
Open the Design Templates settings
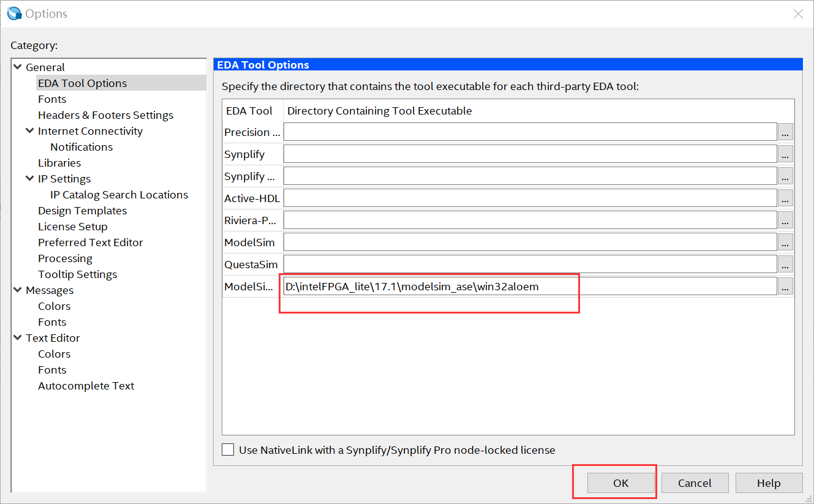(x=83, y=211)
